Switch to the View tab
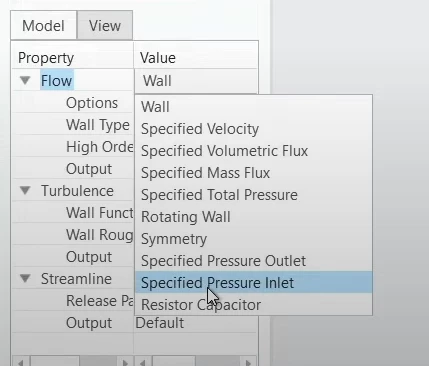The width and height of the screenshot is (429, 366). pyautogui.click(x=105, y=26)
